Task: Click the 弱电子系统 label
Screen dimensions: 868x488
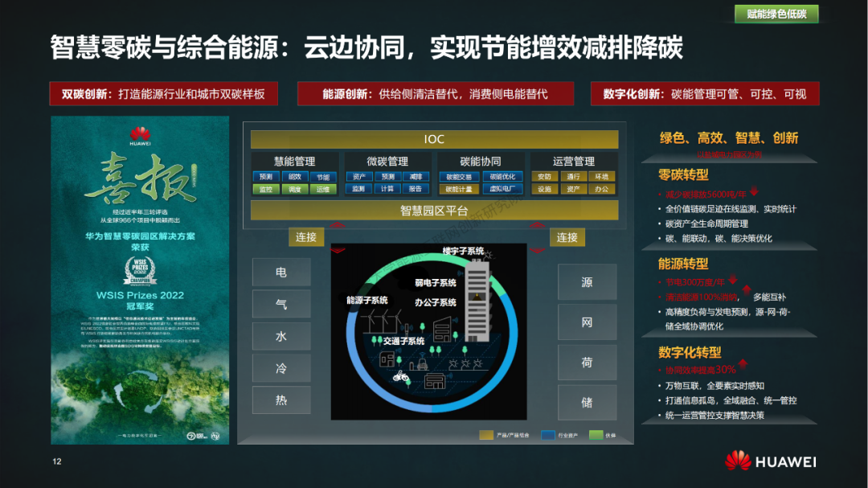Action: click(x=436, y=282)
